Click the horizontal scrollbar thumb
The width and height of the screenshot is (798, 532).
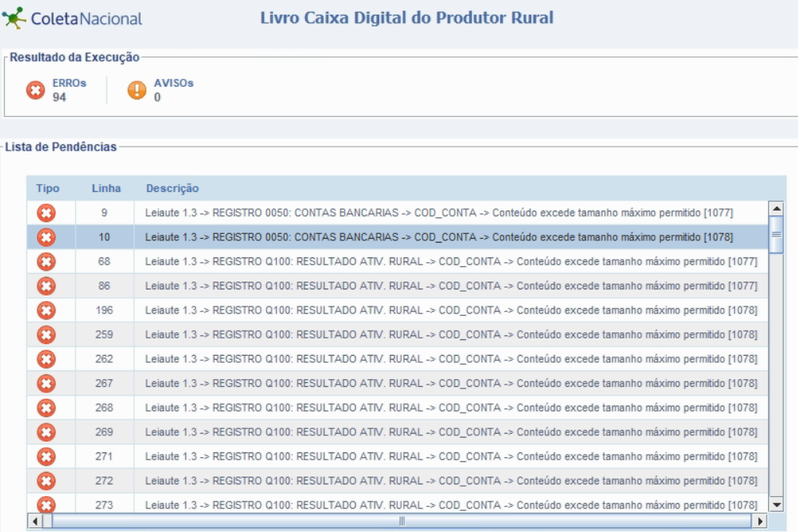tap(402, 520)
